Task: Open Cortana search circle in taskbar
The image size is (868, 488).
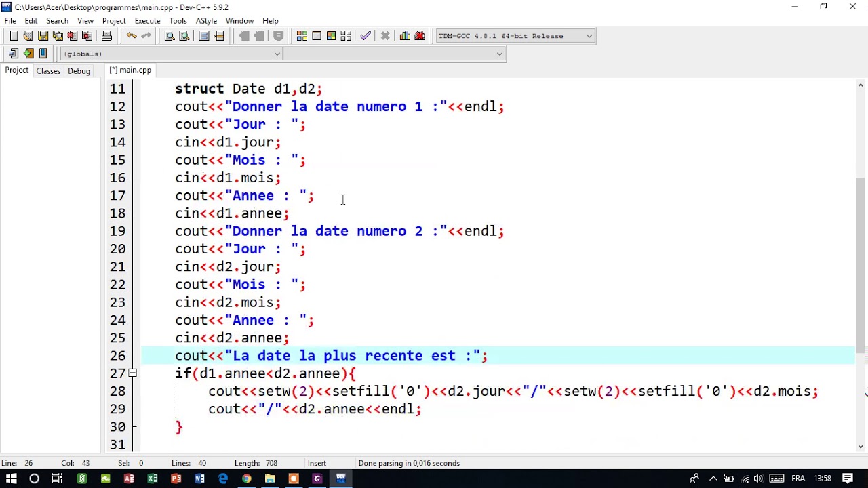Action: click(34, 479)
